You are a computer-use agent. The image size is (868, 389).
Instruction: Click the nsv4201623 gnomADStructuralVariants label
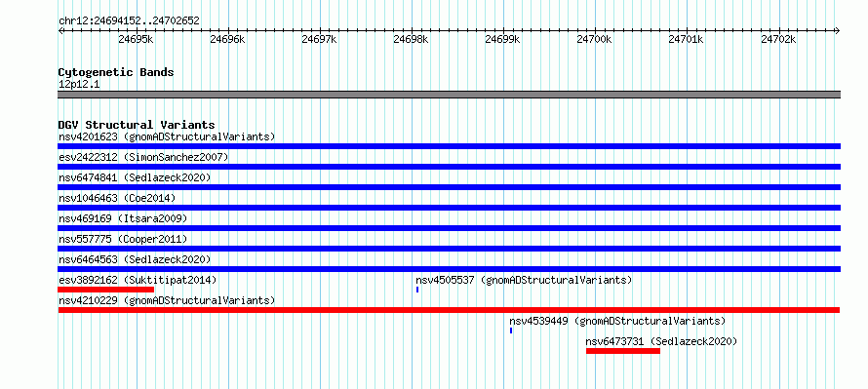pos(167,136)
